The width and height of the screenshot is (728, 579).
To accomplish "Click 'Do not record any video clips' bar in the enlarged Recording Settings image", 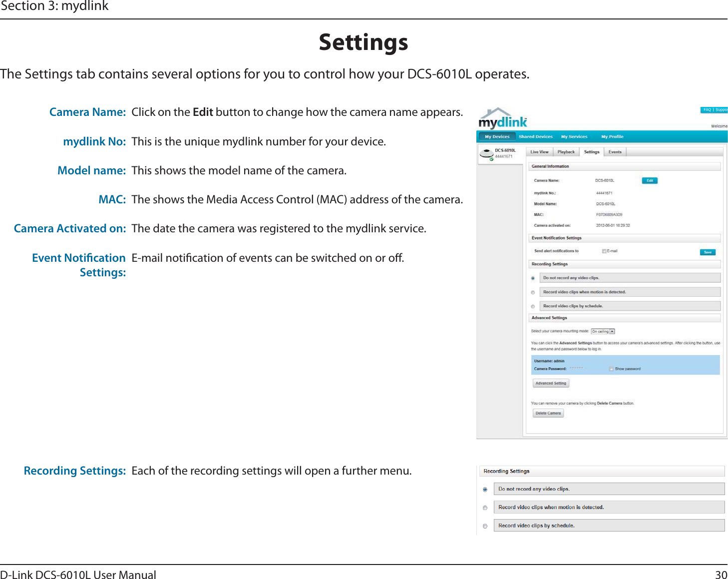I will (609, 489).
